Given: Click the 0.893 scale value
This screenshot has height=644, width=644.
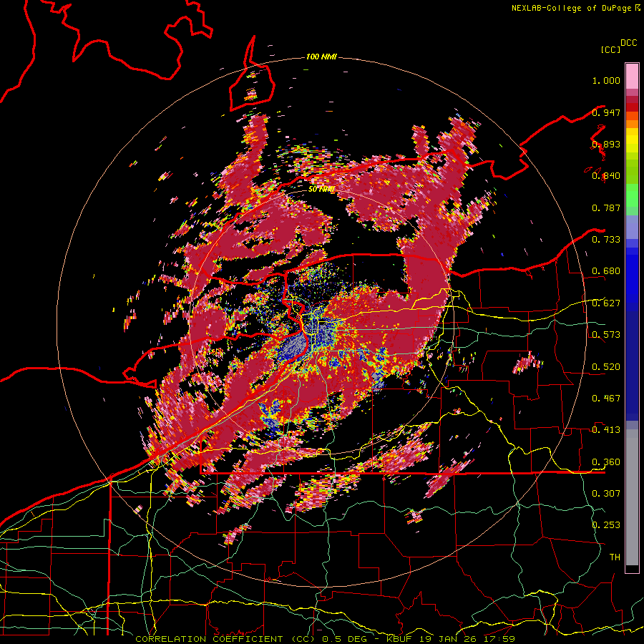Looking at the screenshot, I should point(606,144).
